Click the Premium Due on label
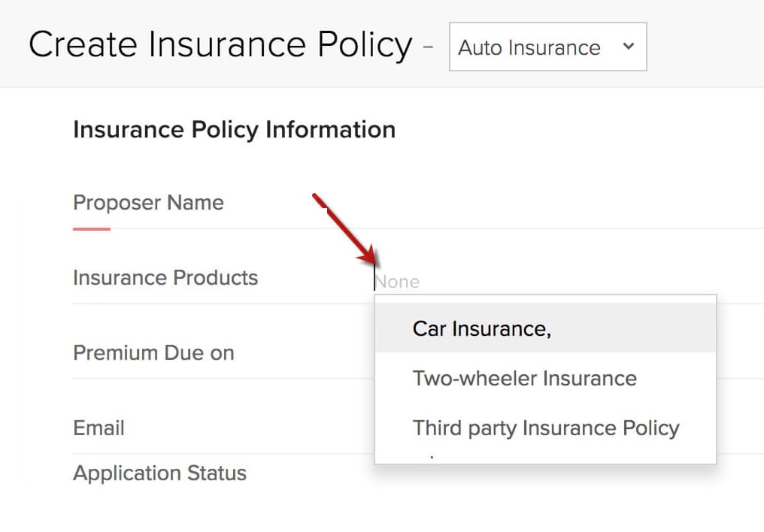The height and width of the screenshot is (532, 764). (153, 352)
